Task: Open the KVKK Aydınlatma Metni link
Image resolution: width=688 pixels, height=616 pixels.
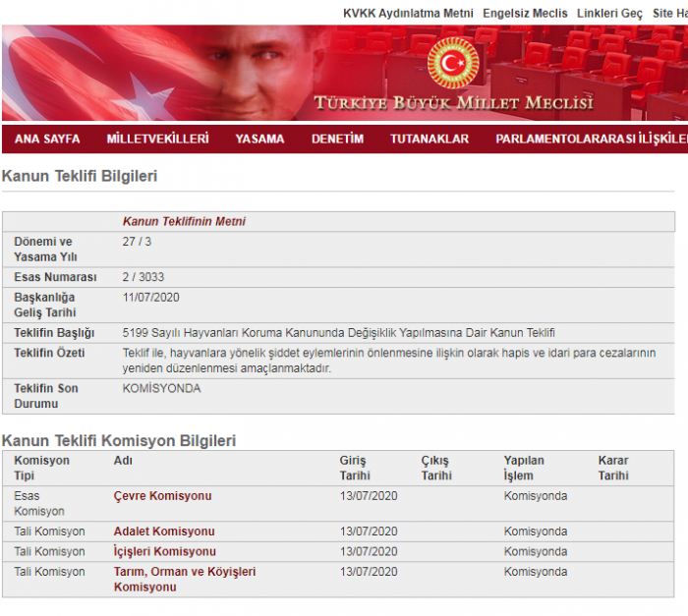Action: [x=408, y=13]
